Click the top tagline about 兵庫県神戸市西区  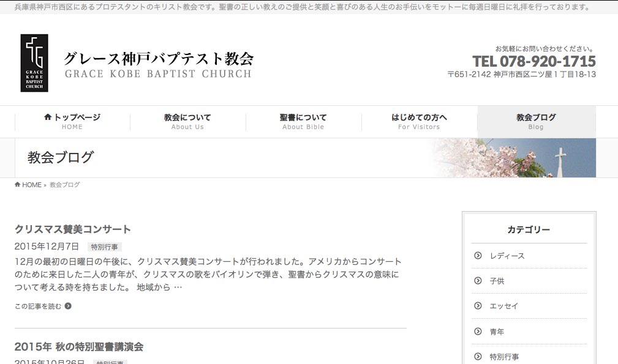(303, 7)
